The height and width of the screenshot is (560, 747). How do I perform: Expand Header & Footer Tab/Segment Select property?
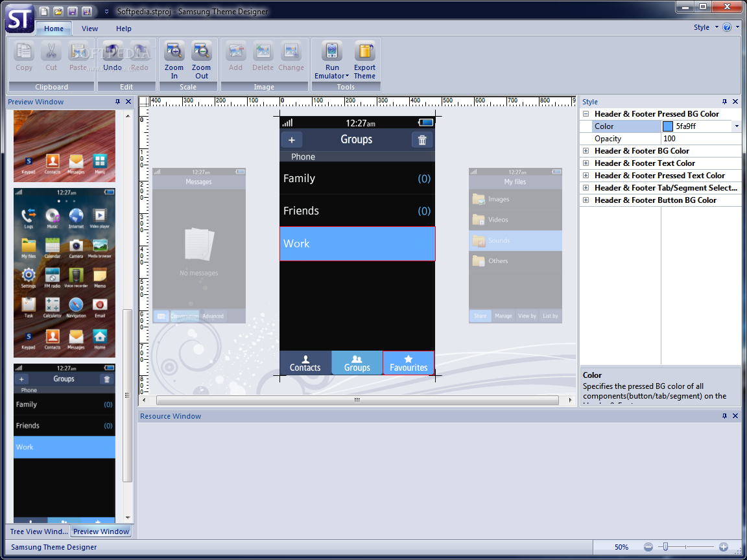coord(586,188)
